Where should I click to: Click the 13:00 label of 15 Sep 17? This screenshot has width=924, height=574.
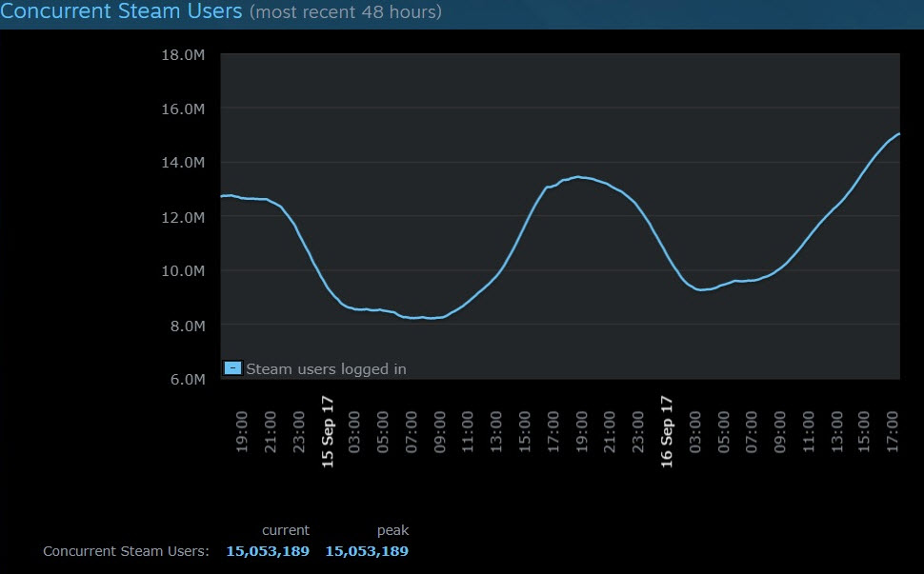tap(496, 432)
